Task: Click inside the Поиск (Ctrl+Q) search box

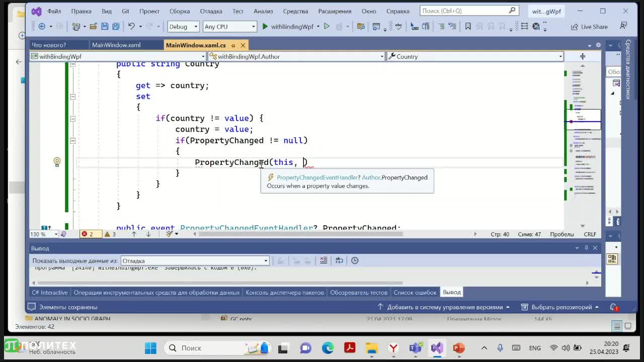Action: [x=469, y=11]
